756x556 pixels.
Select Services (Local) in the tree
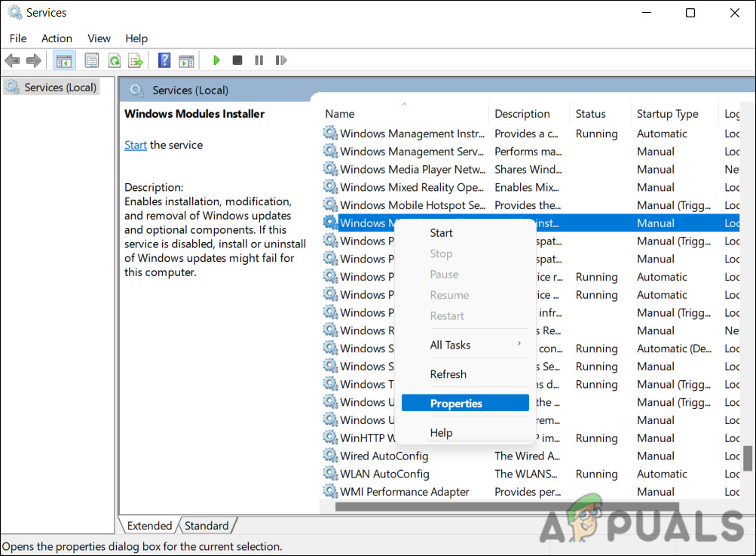(x=60, y=88)
